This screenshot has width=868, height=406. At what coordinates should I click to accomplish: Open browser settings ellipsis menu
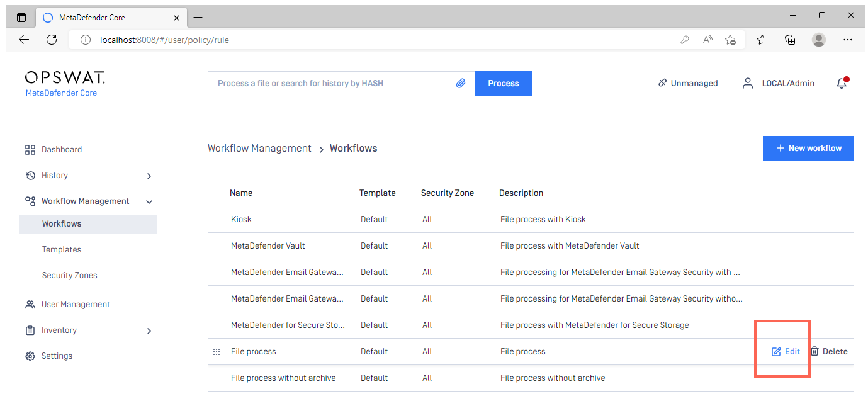[x=848, y=40]
